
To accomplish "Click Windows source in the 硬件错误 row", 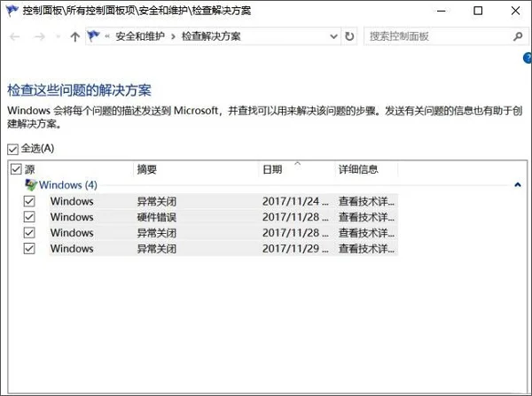I will tap(72, 217).
